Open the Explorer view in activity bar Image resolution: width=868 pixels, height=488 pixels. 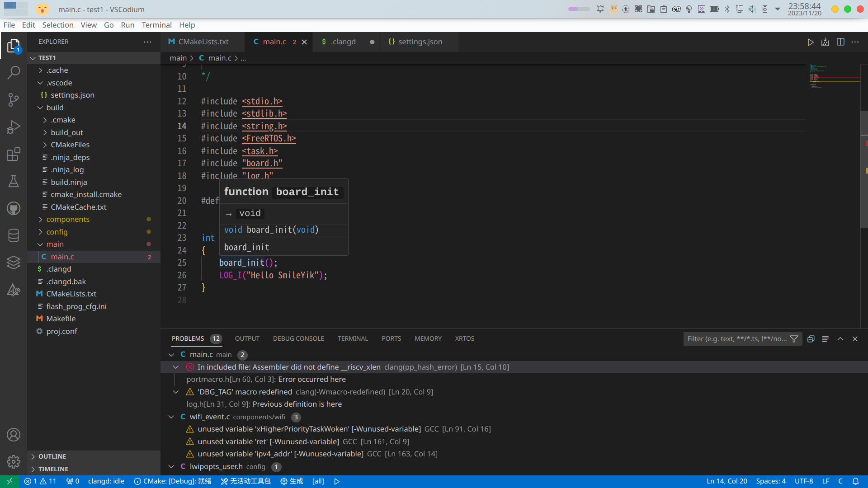[14, 46]
